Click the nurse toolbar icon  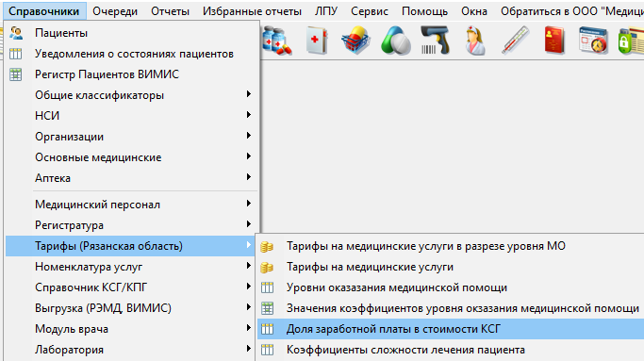[475, 41]
